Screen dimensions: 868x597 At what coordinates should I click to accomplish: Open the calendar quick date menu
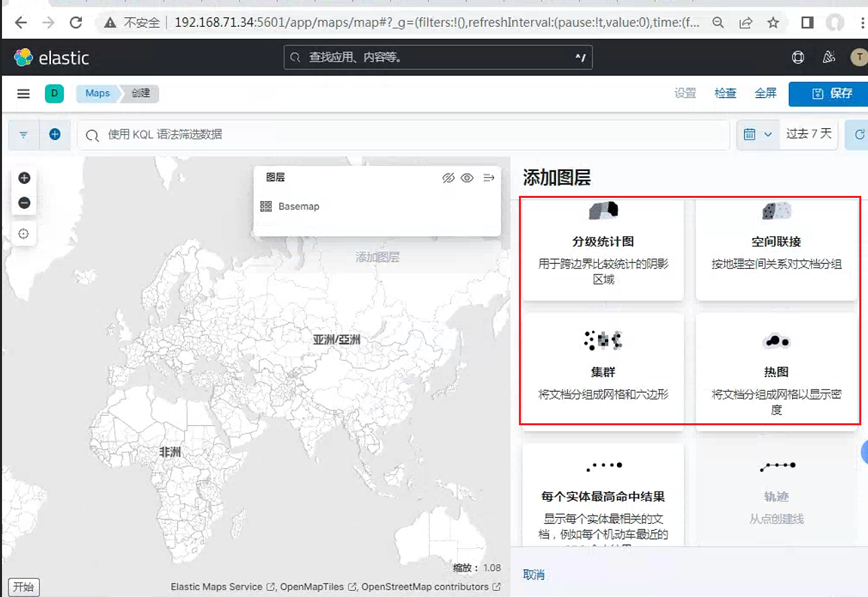tap(758, 135)
